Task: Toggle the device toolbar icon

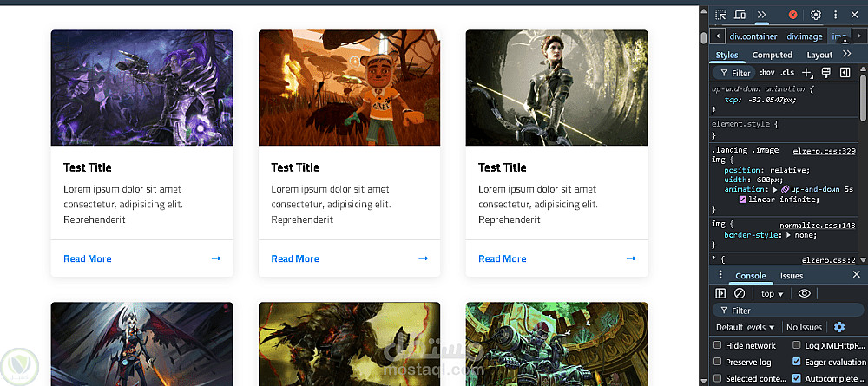Action: click(740, 15)
